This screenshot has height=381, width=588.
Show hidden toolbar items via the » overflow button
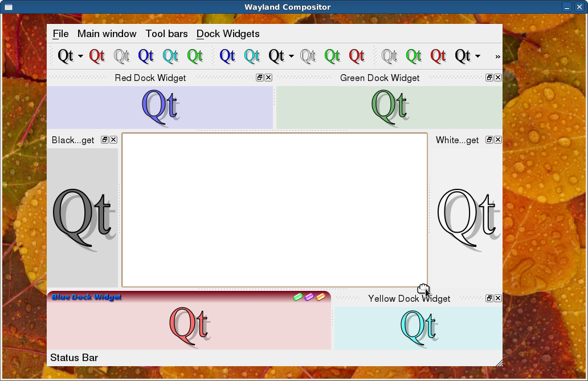tap(497, 56)
